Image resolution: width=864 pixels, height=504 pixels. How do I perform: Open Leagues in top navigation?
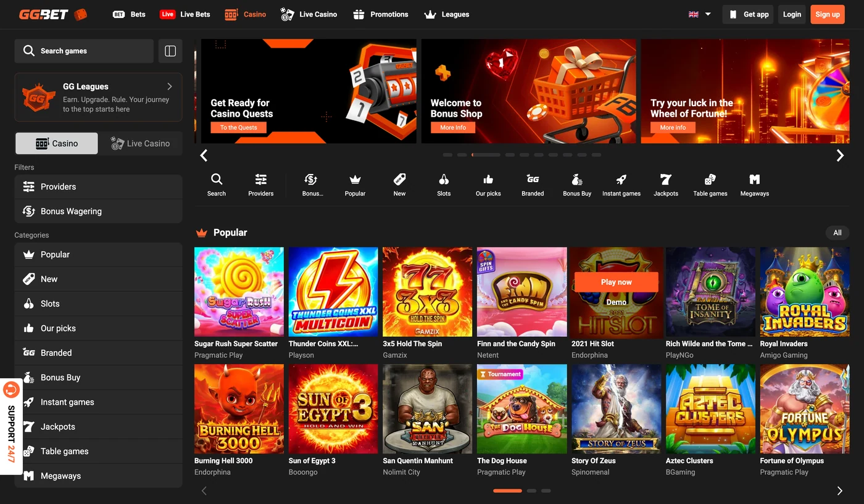click(447, 14)
